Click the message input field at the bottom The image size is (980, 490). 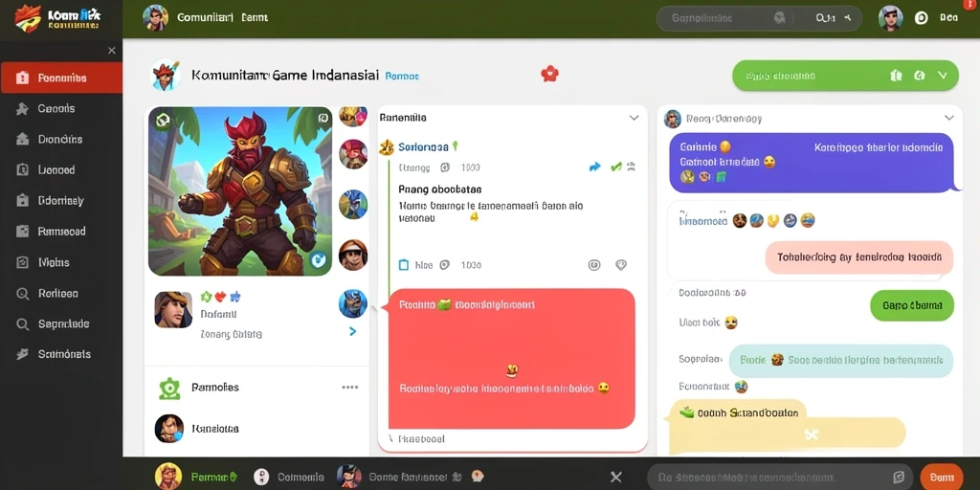(779, 477)
